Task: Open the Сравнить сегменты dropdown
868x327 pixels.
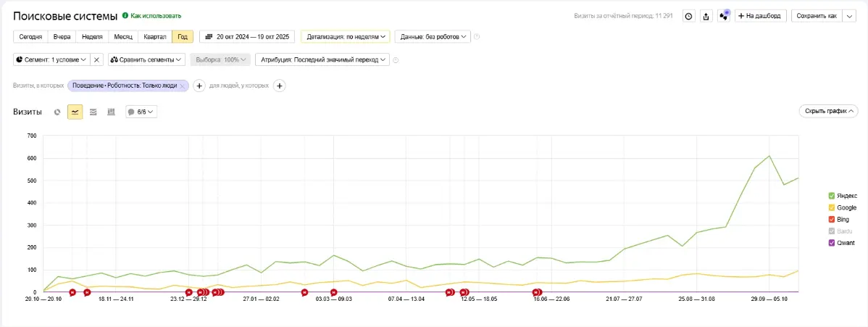Action: click(x=146, y=59)
